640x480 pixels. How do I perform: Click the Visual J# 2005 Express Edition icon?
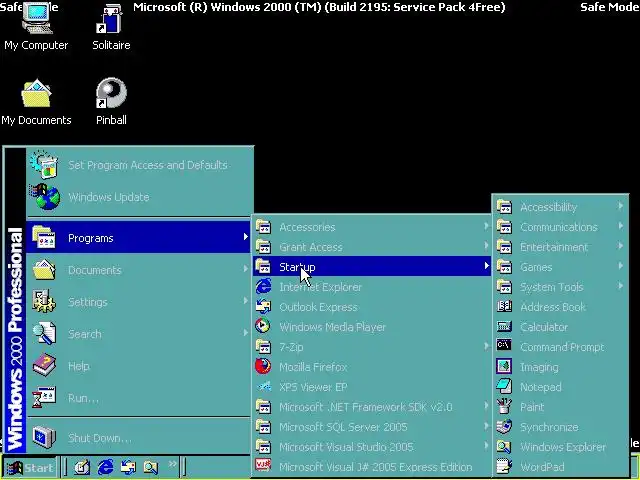[x=263, y=466]
